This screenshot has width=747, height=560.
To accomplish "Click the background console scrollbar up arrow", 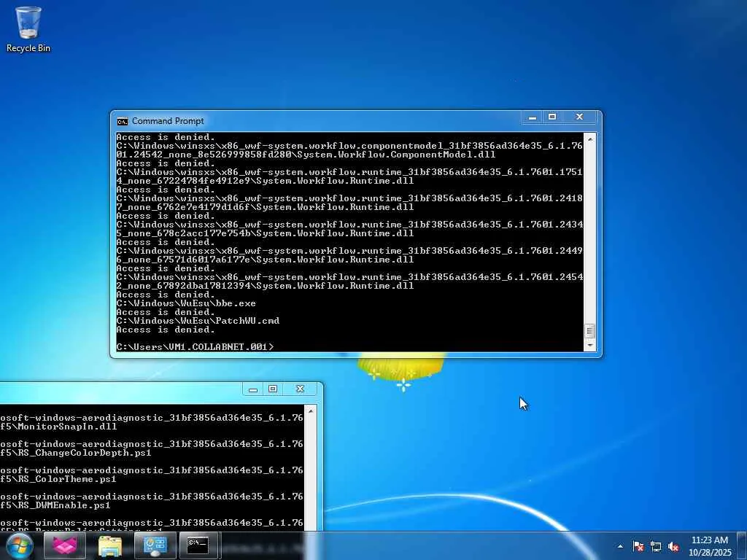I will 311,411.
